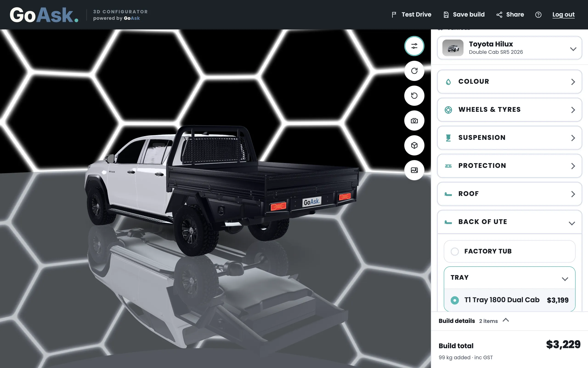Click the Toyota Hilux vehicle thumbnail
588x368 pixels.
coord(453,48)
